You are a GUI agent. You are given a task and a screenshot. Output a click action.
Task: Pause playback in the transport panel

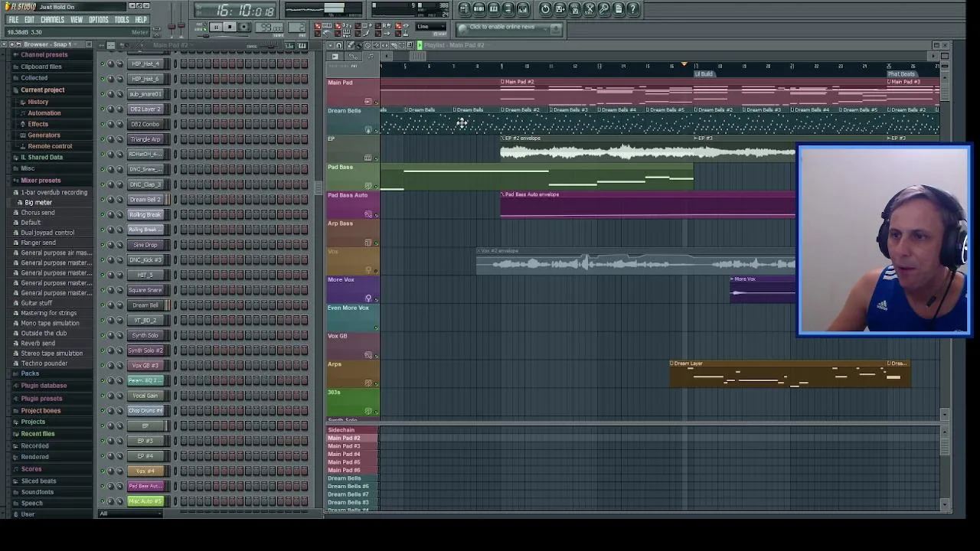[x=216, y=27]
